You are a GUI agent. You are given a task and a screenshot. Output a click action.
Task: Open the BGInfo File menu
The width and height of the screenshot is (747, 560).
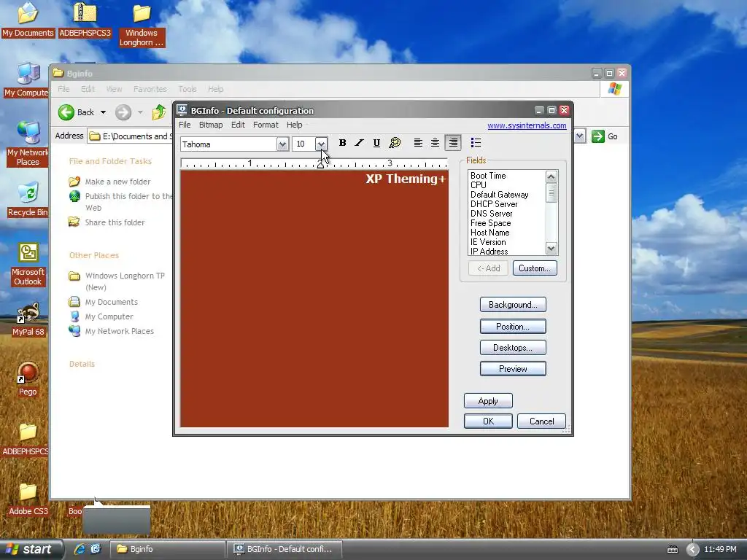[x=185, y=125]
